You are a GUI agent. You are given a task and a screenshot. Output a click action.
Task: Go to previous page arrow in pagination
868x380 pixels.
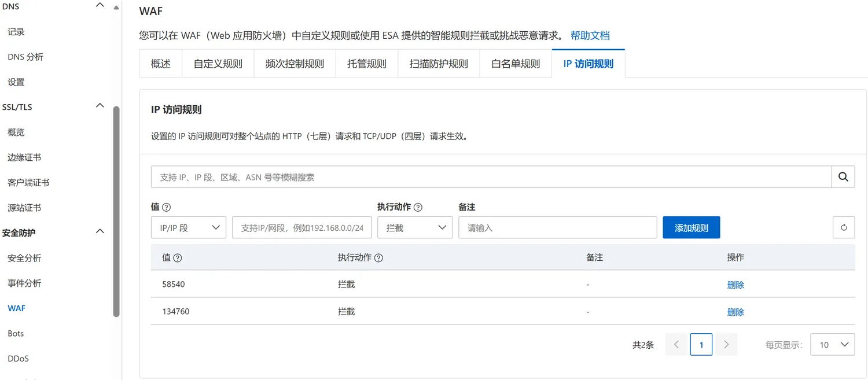click(676, 345)
